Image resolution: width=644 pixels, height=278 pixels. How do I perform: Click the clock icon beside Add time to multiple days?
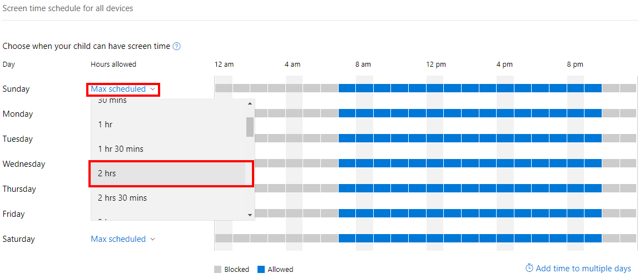pyautogui.click(x=529, y=268)
